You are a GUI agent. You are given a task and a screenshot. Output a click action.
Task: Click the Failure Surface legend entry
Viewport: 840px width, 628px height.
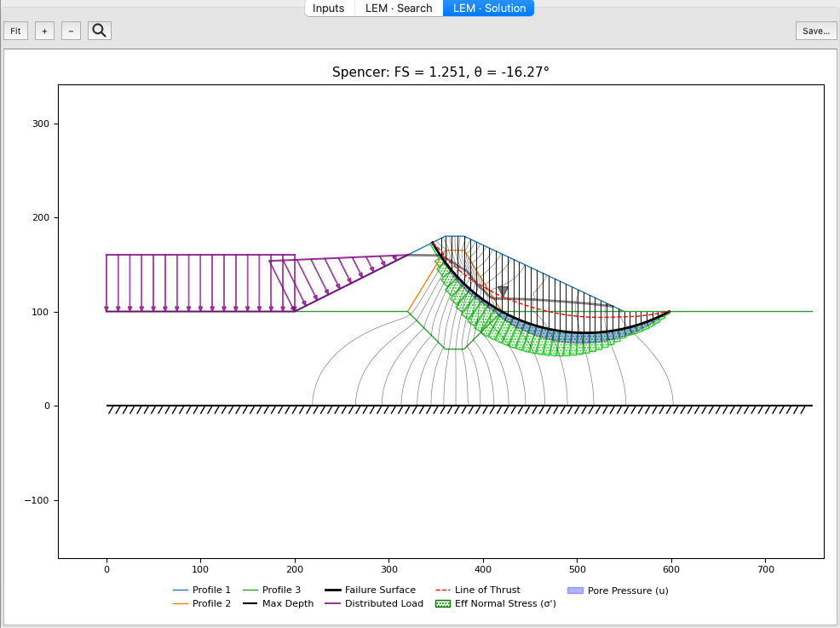click(371, 590)
